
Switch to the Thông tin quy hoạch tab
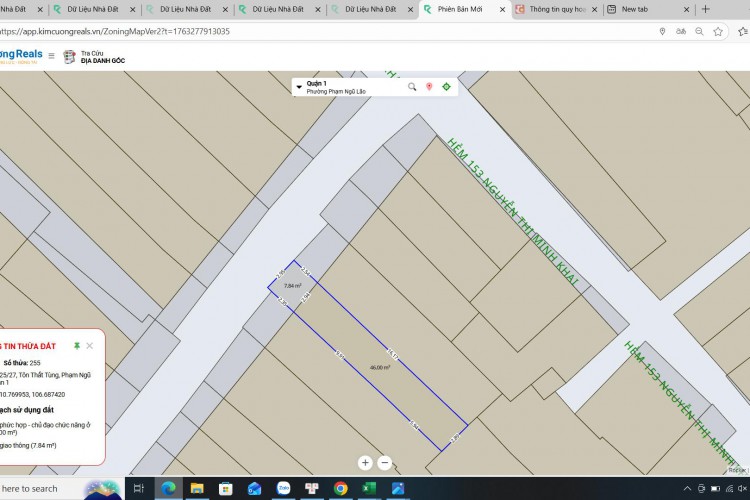click(557, 9)
